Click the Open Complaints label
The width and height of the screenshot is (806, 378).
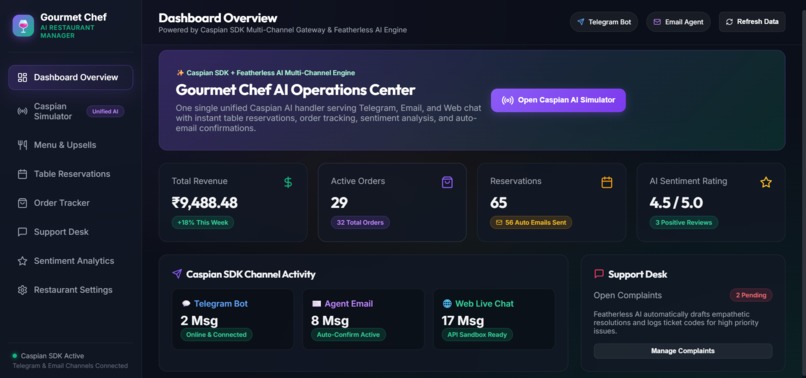[628, 295]
